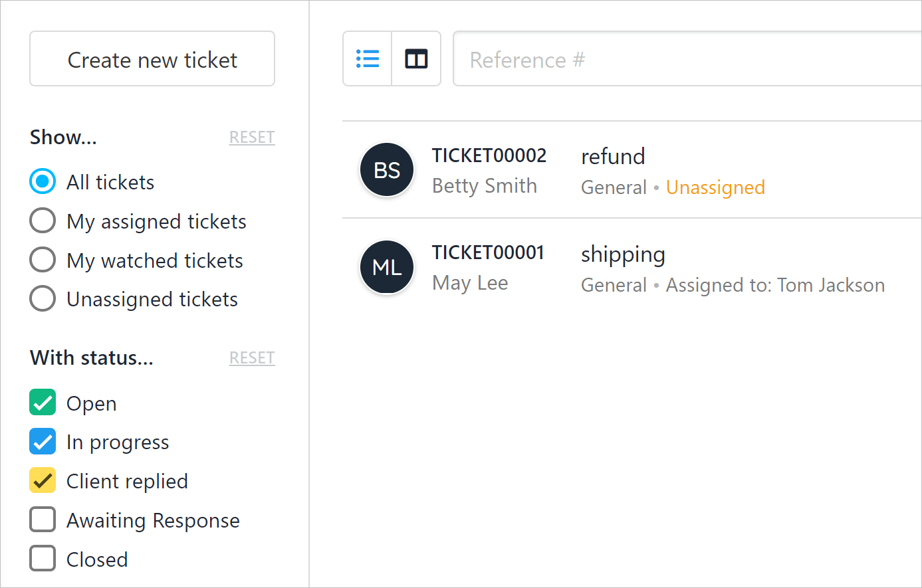
Task: Open the shipping ticket TICKET00001
Action: (x=623, y=254)
